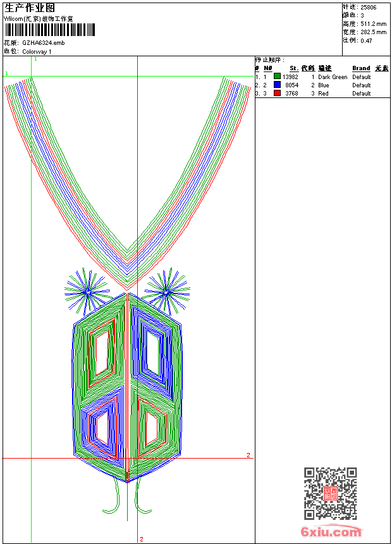392x544 pixels.
Task: Click the height value 511.2 mm
Action: point(374,24)
